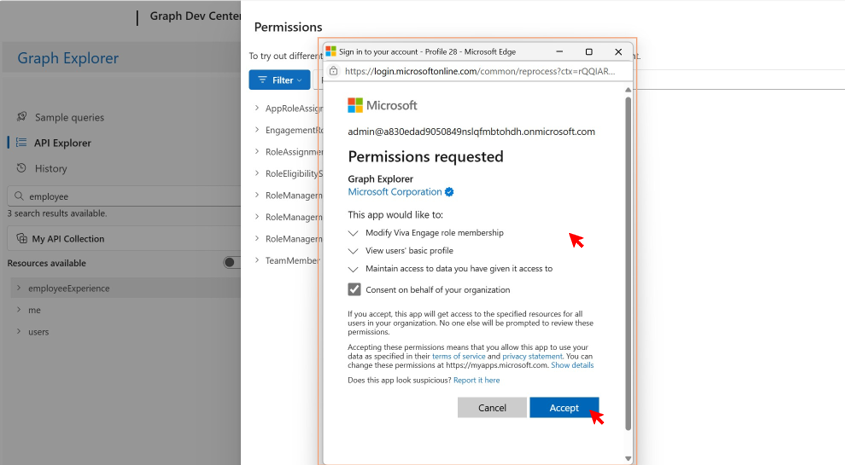Click the sign-in dialog vertical scrollbar
This screenshot has height=465, width=845.
click(x=628, y=263)
